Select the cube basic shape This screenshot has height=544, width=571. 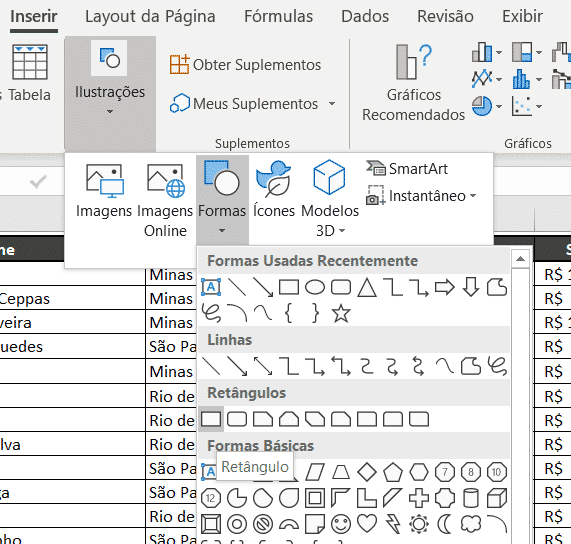pyautogui.click(x=497, y=498)
